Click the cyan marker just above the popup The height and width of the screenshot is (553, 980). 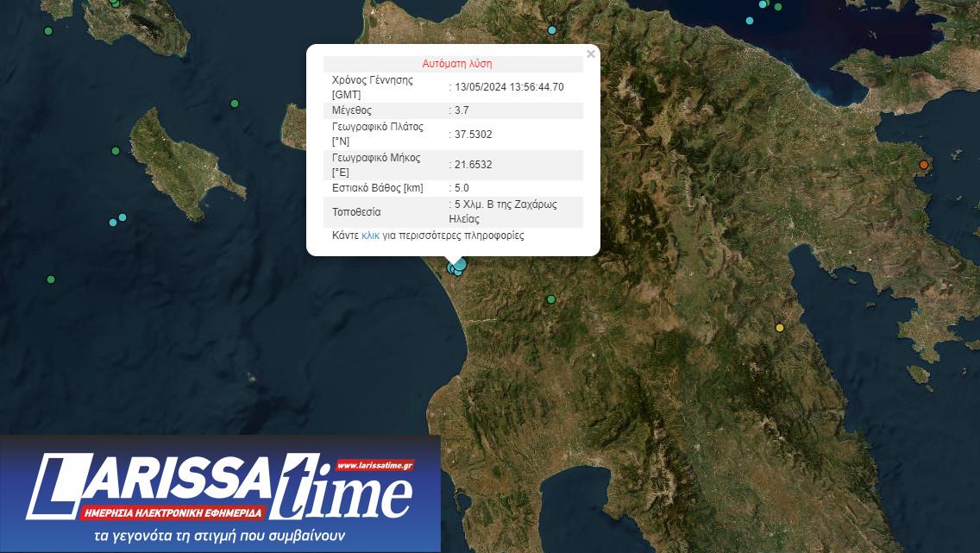552,30
